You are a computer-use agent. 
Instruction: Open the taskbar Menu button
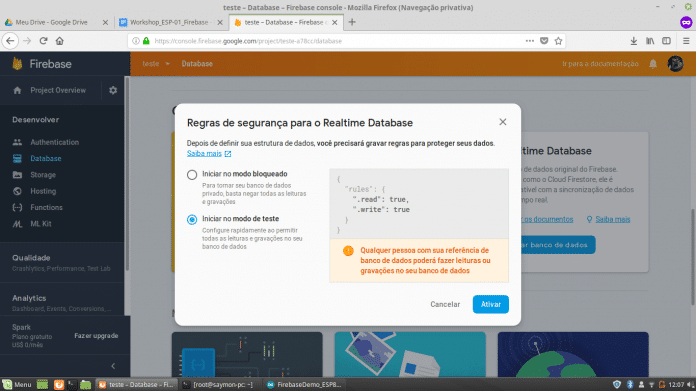[x=17, y=385]
